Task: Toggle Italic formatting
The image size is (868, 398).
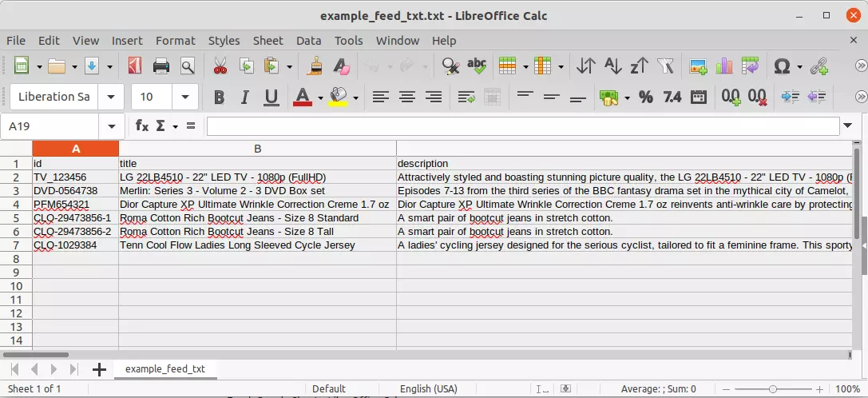Action: [244, 97]
